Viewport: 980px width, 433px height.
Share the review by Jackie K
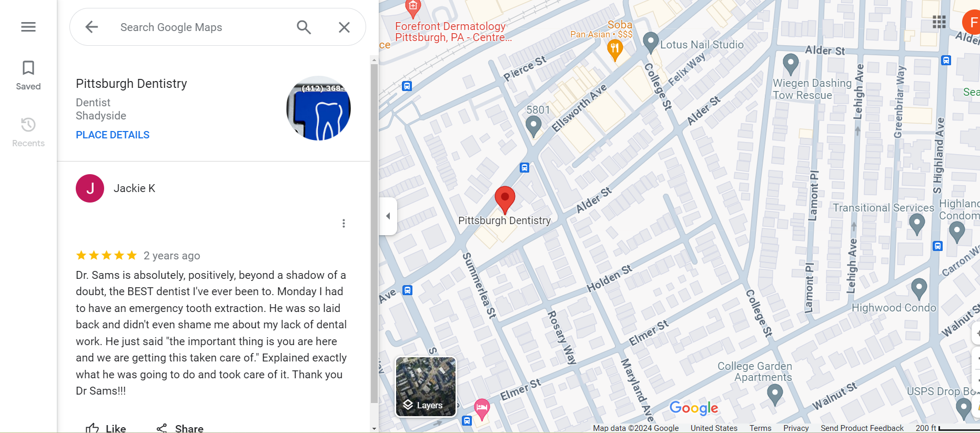[180, 428]
